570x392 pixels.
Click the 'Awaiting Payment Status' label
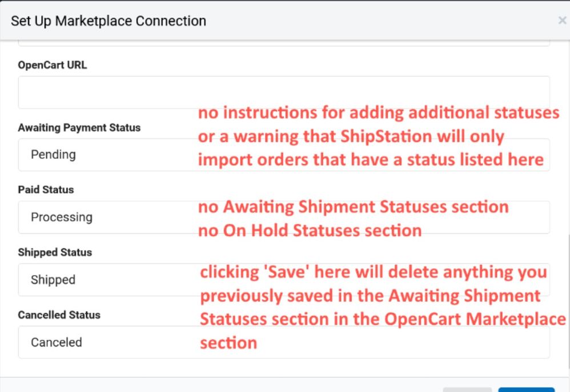pyautogui.click(x=79, y=128)
